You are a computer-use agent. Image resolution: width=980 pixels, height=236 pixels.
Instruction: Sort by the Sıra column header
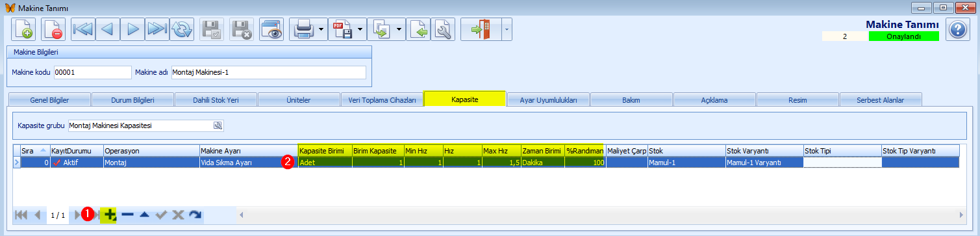click(x=35, y=150)
